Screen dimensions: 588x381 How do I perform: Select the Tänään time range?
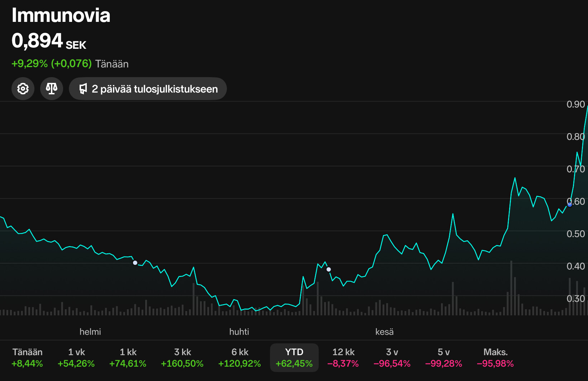pyautogui.click(x=27, y=358)
